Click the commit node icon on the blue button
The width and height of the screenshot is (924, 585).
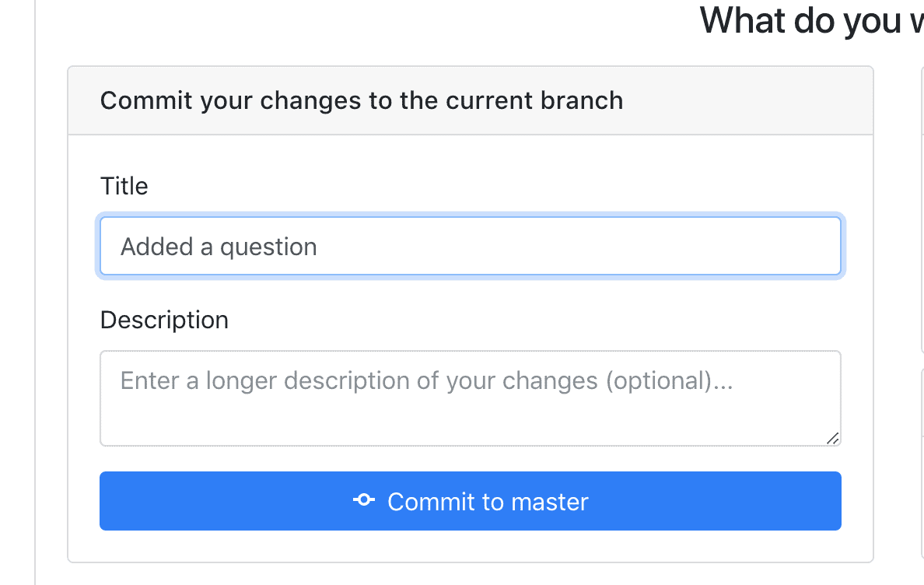click(x=363, y=500)
